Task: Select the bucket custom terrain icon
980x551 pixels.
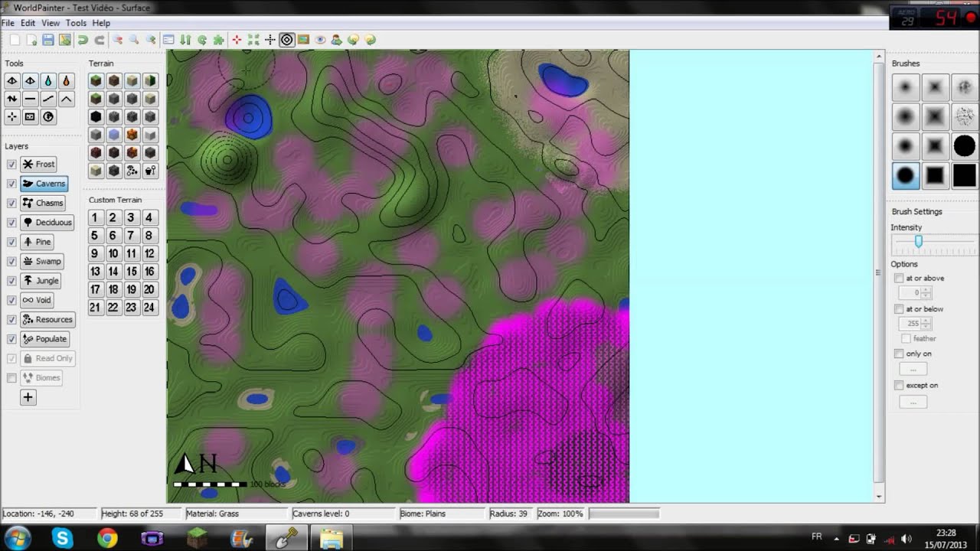Action: (150, 171)
